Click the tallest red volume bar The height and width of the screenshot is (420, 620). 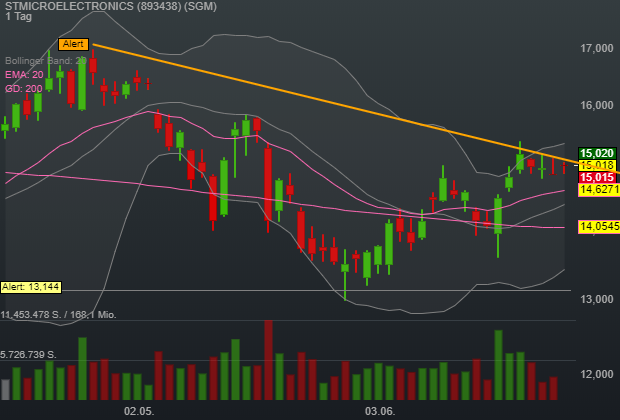[x=268, y=360]
